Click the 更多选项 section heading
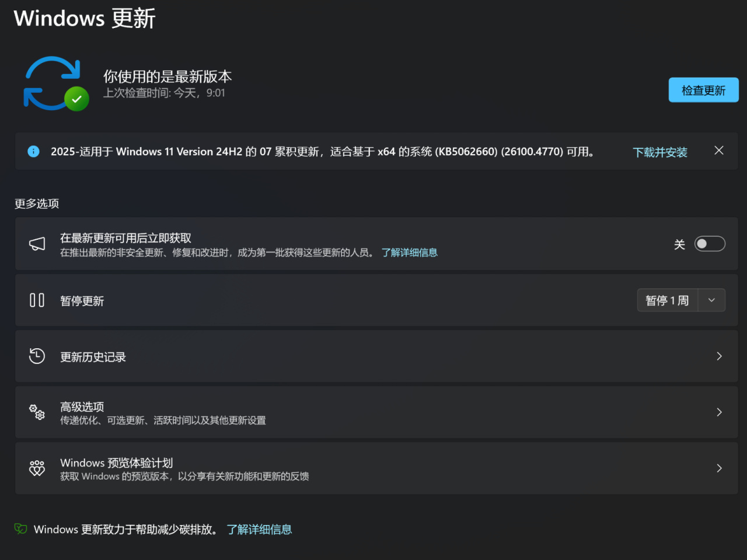Viewport: 747px width, 560px height. click(x=37, y=204)
